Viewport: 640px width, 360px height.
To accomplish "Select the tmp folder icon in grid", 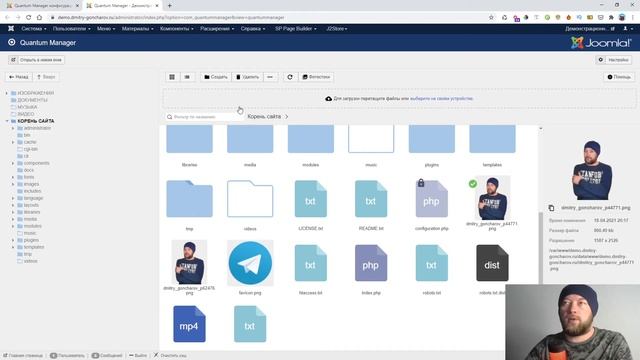I will (189, 199).
